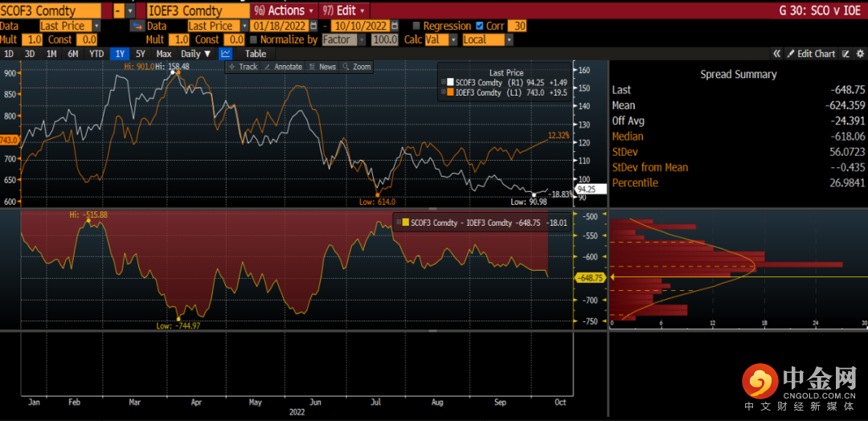Activate the Zoom tool
The image size is (868, 421).
[x=357, y=67]
